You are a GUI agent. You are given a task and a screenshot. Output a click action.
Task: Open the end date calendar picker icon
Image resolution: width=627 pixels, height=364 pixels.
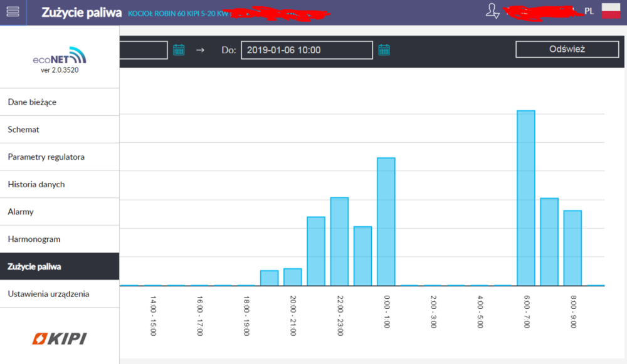point(384,49)
